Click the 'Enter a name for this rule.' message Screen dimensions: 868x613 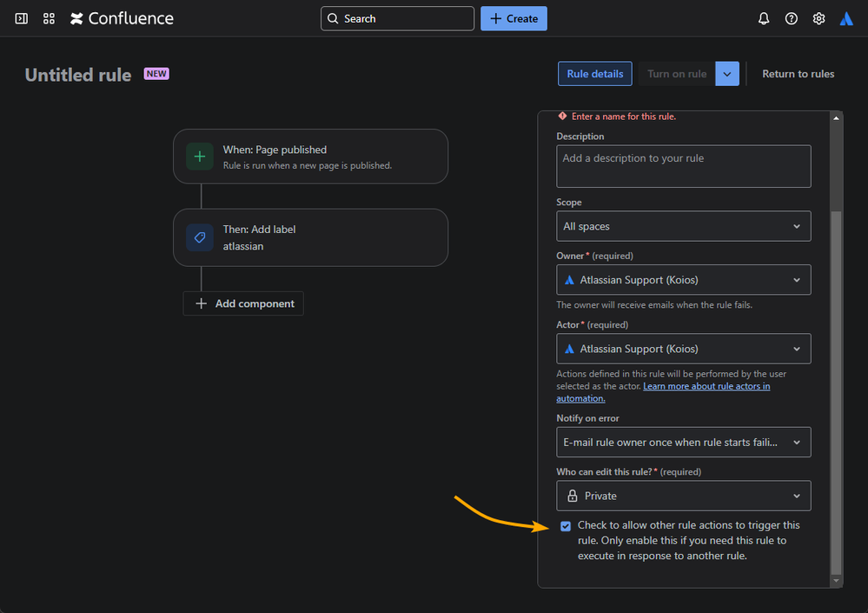[623, 117]
